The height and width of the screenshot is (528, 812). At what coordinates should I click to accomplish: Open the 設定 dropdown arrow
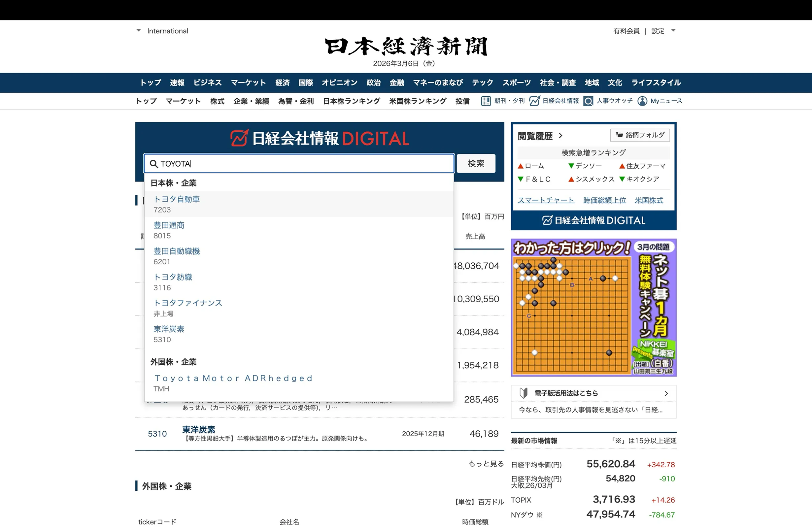[x=673, y=31]
